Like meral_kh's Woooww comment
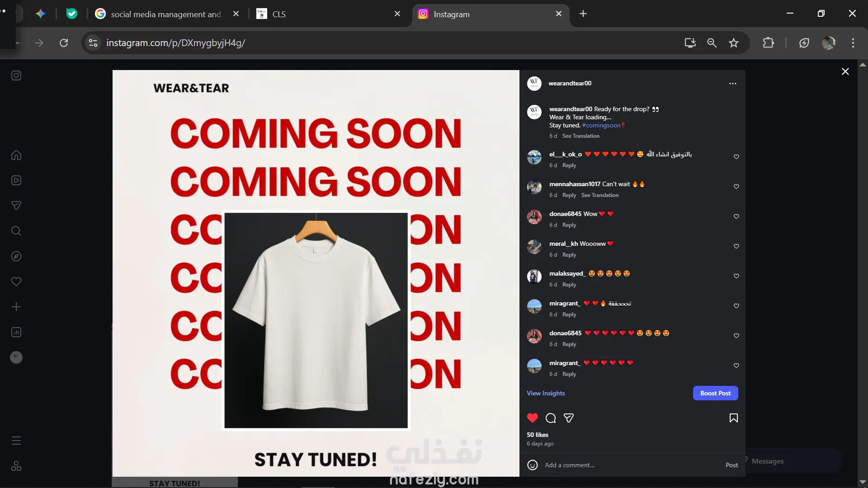Viewport: 868px width, 488px height. click(736, 246)
